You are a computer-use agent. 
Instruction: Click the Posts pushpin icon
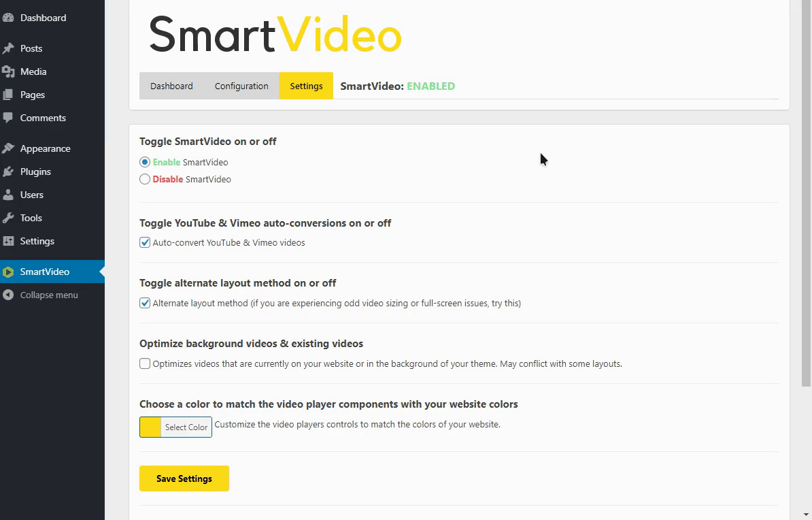click(x=7, y=48)
